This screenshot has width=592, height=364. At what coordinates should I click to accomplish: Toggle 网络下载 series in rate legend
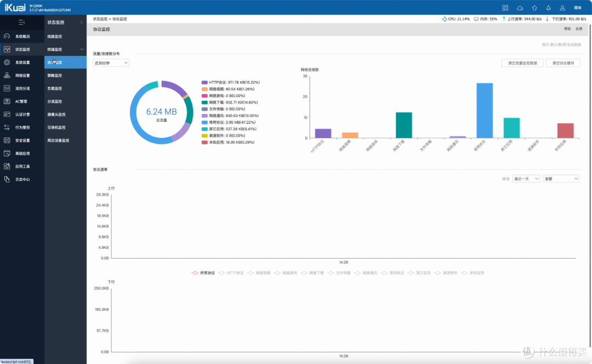(x=312, y=273)
